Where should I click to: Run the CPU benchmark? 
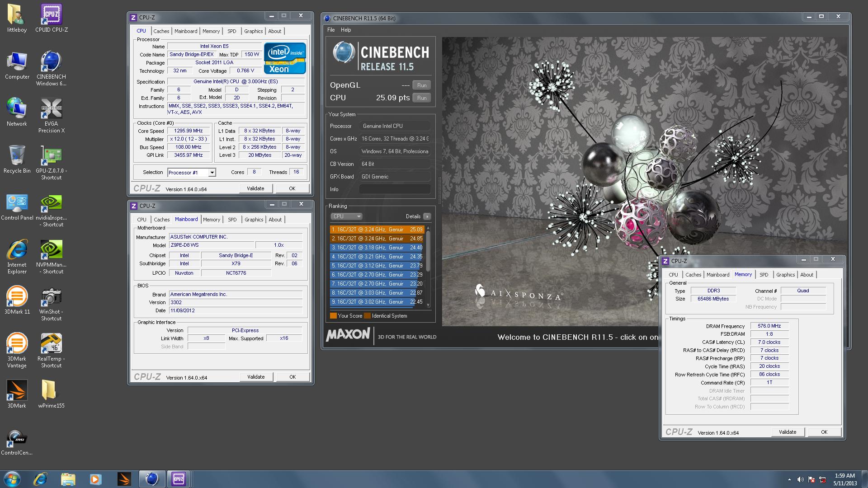(x=422, y=98)
